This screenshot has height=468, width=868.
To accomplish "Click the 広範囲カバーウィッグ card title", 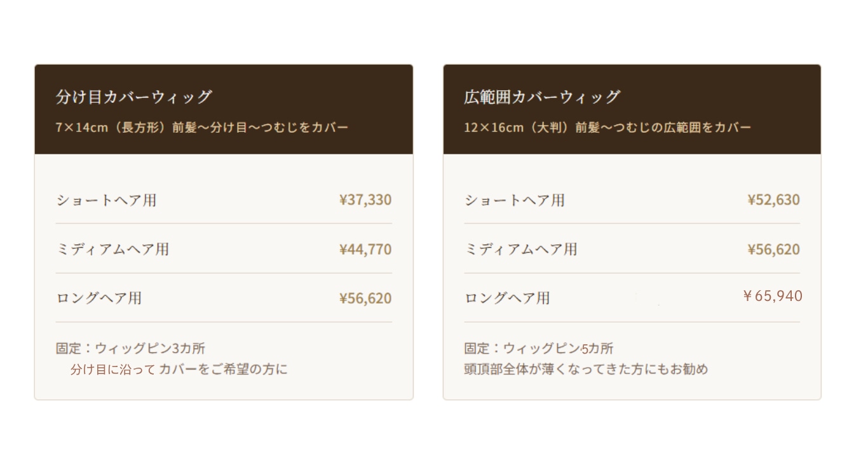I will click(x=541, y=97).
